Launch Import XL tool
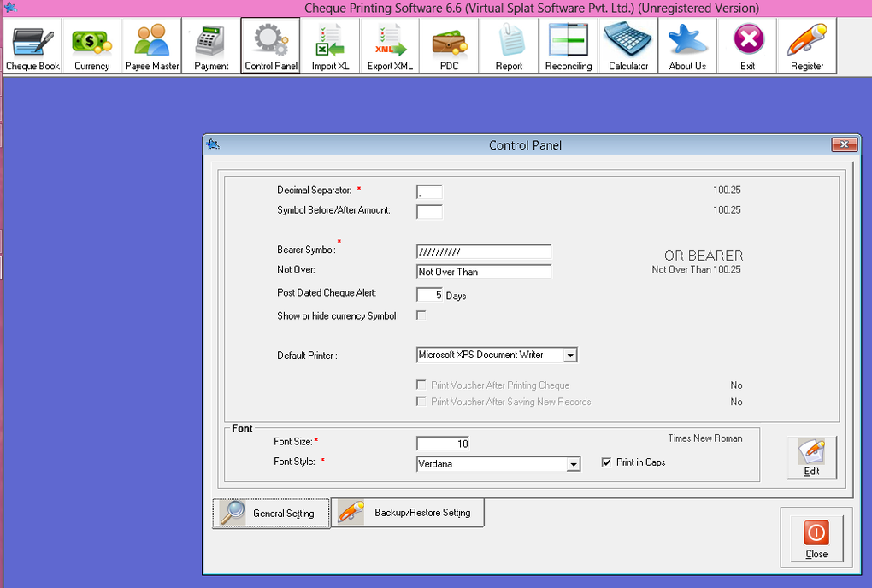 pos(330,45)
